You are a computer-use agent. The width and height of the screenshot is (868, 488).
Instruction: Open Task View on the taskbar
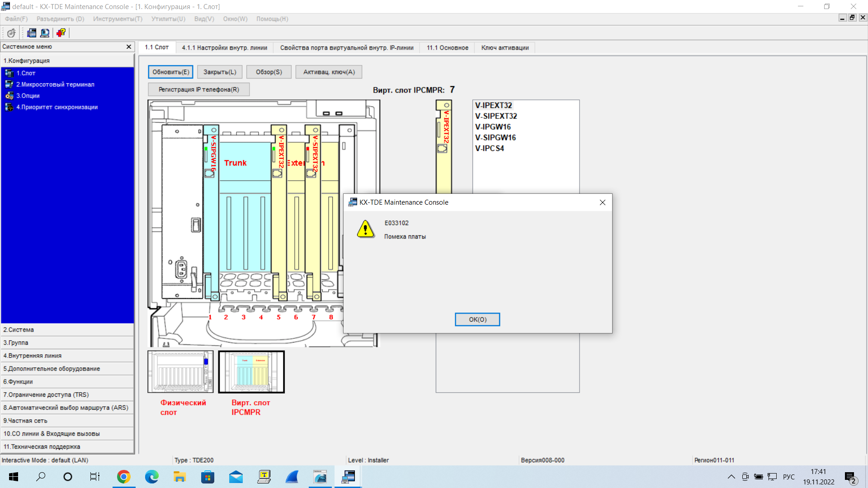(95, 477)
